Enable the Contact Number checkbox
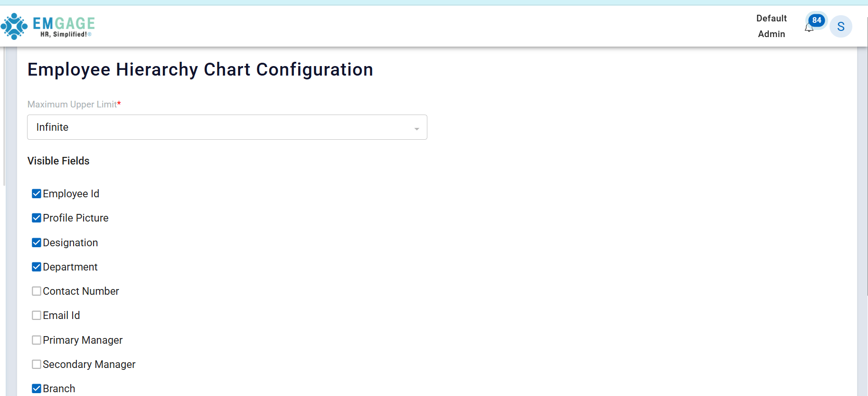868x396 pixels. (x=37, y=291)
